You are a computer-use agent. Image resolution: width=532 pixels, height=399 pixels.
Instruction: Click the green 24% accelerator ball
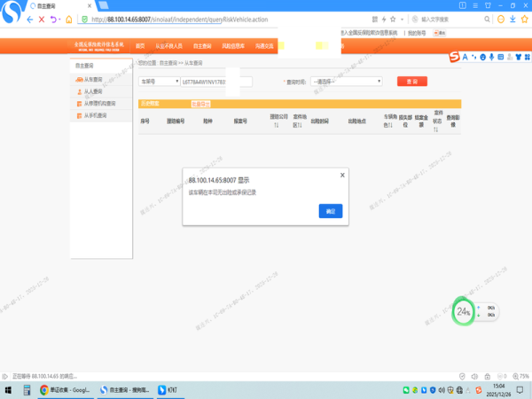pyautogui.click(x=464, y=311)
